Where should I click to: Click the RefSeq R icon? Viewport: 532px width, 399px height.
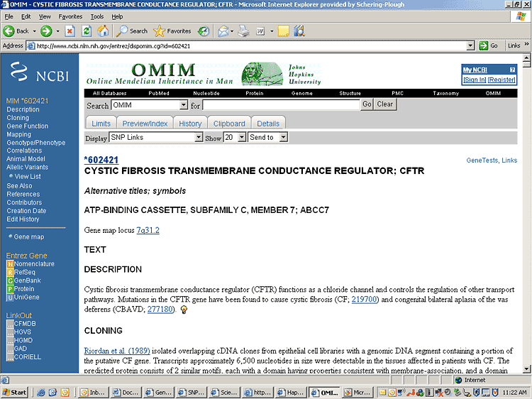tap(10, 273)
